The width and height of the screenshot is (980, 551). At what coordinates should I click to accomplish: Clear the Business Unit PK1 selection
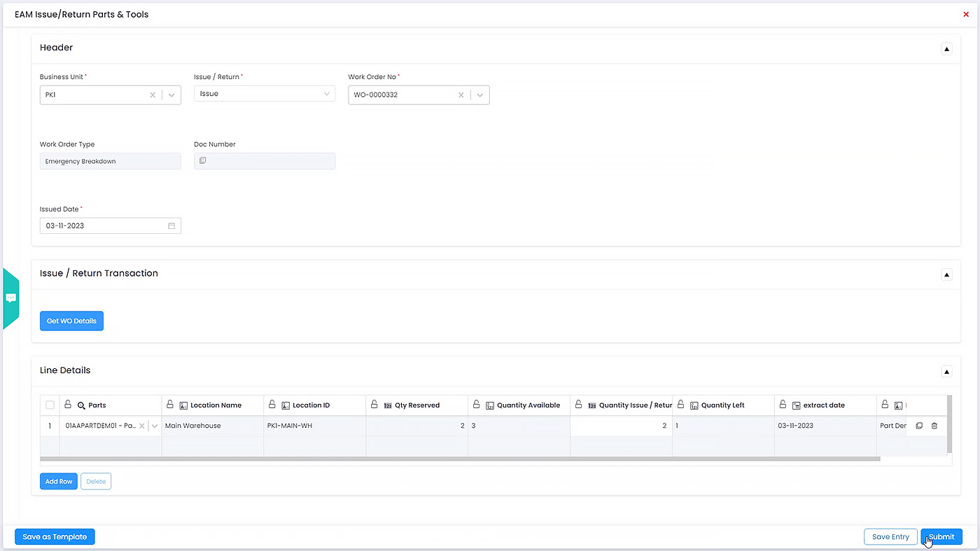[x=153, y=95]
